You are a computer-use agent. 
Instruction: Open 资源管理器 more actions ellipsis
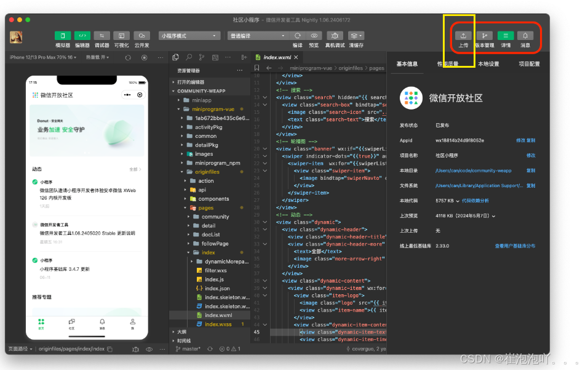(240, 70)
